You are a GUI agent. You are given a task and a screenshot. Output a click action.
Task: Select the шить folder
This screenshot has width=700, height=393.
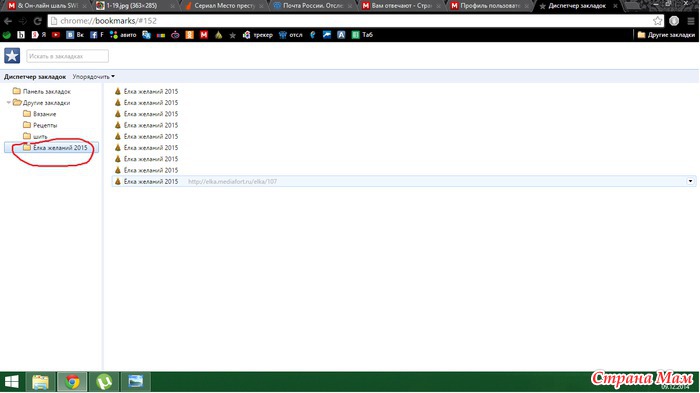click(35, 136)
